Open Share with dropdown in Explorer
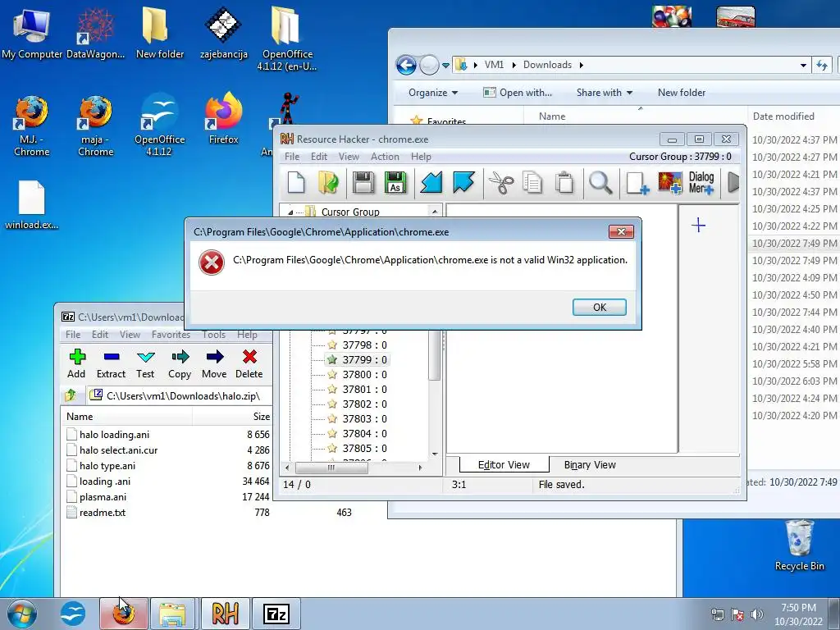The width and height of the screenshot is (840, 630). pyautogui.click(x=605, y=93)
